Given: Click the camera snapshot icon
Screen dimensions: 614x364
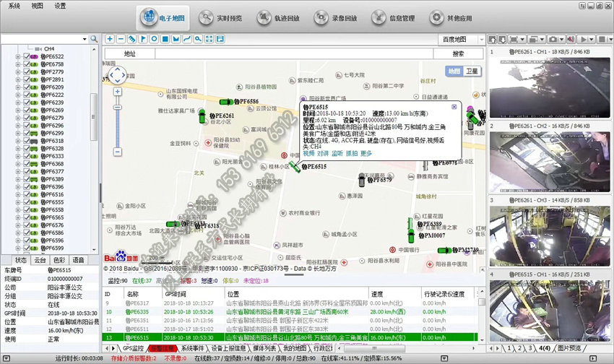Looking at the screenshot, I should [x=553, y=38].
